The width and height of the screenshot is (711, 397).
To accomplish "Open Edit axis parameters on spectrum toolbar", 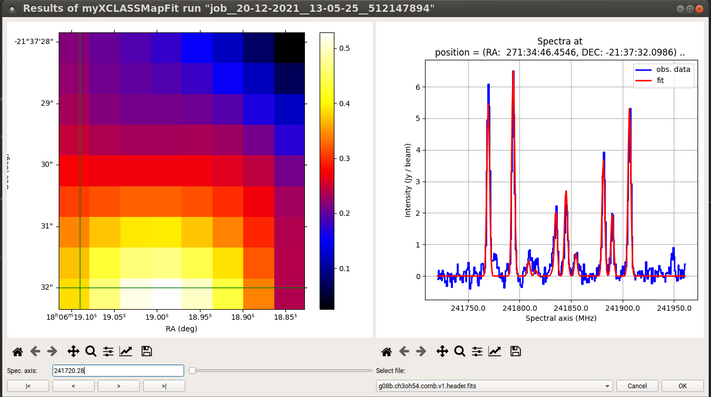I will coord(495,351).
